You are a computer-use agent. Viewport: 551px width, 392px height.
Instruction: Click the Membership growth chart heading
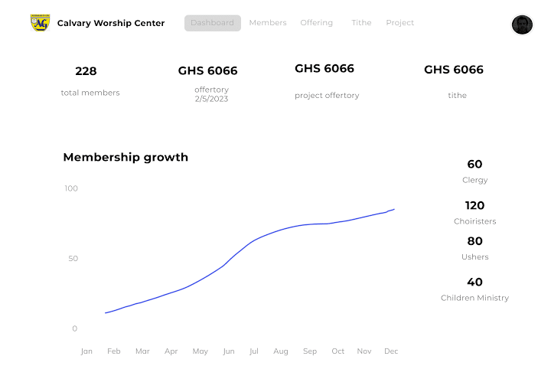coord(126,157)
